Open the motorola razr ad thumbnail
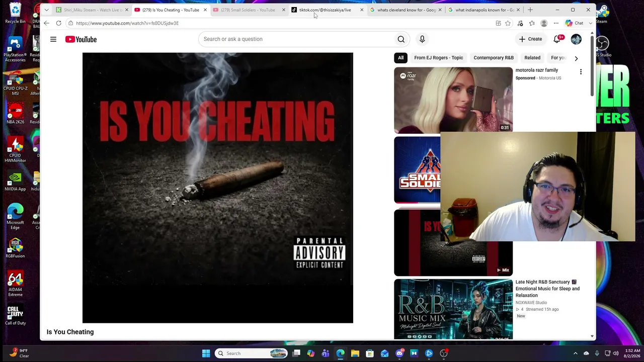Screen dimensions: 644x362 [453, 100]
